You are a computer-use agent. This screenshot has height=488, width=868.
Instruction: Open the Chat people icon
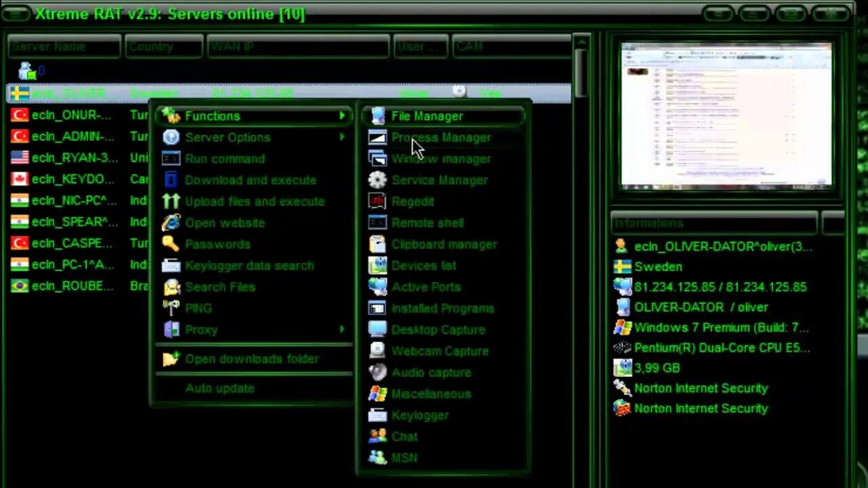coord(378,436)
